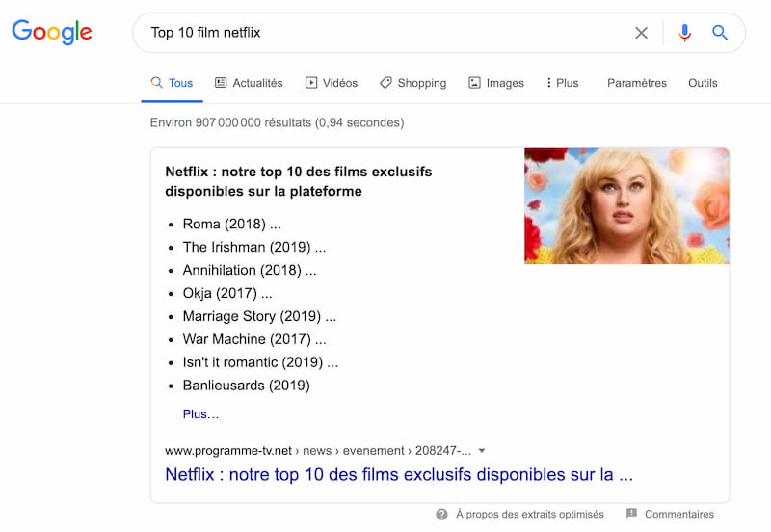Open Paramètres
The height and width of the screenshot is (532, 771).
tap(637, 83)
